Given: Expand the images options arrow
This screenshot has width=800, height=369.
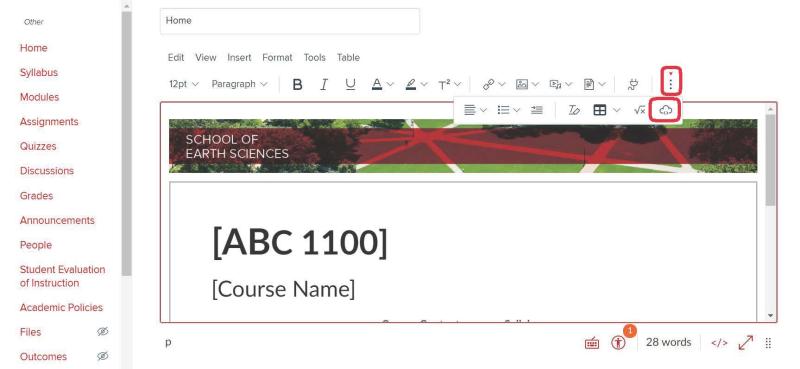Looking at the screenshot, I should pyautogui.click(x=535, y=84).
